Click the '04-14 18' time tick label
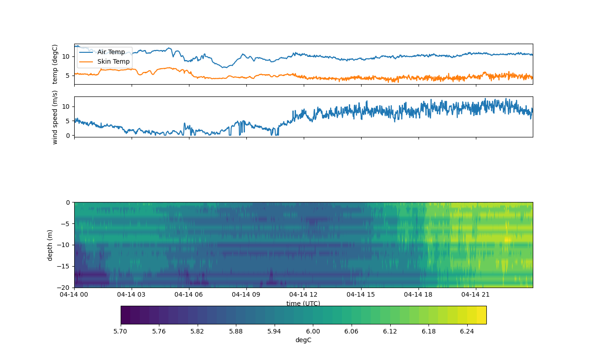 click(x=419, y=294)
